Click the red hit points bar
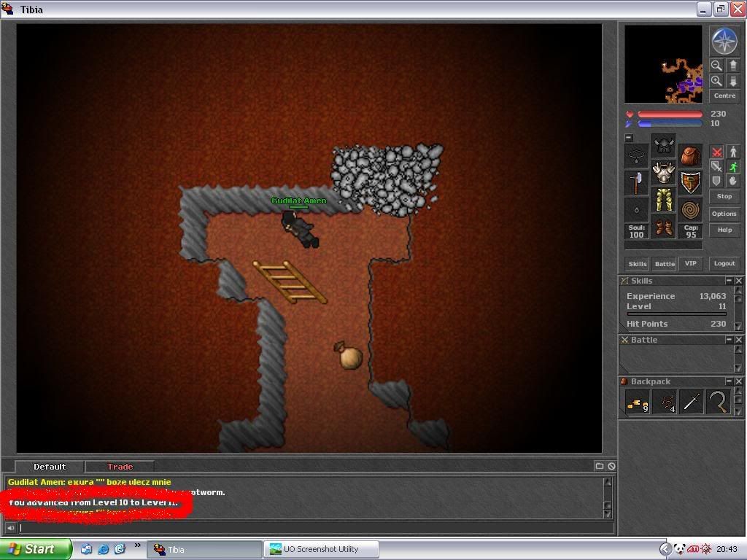Screen dimensions: 747x560 tap(670, 114)
